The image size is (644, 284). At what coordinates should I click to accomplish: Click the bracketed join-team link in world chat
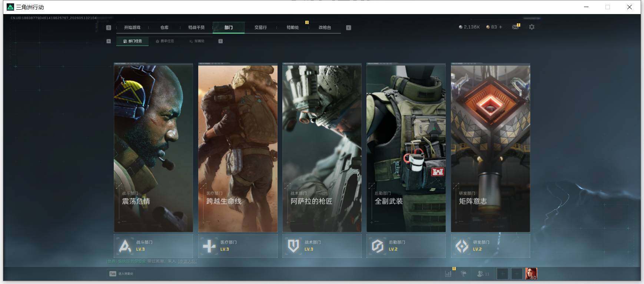click(x=187, y=261)
